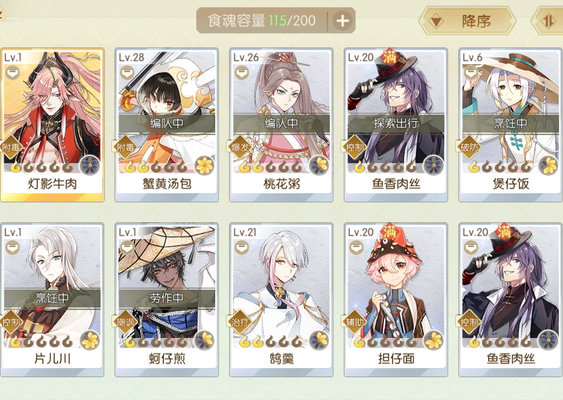This screenshot has width=563, height=400.
Task: Click the 劳作中 status banner on 蚵仔煎
Action: (x=167, y=297)
